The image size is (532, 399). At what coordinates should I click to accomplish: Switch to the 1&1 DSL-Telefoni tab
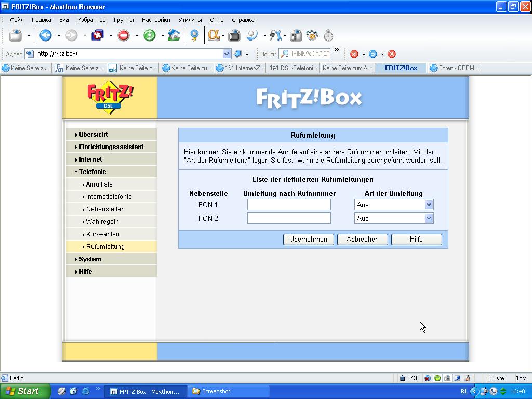(293, 68)
